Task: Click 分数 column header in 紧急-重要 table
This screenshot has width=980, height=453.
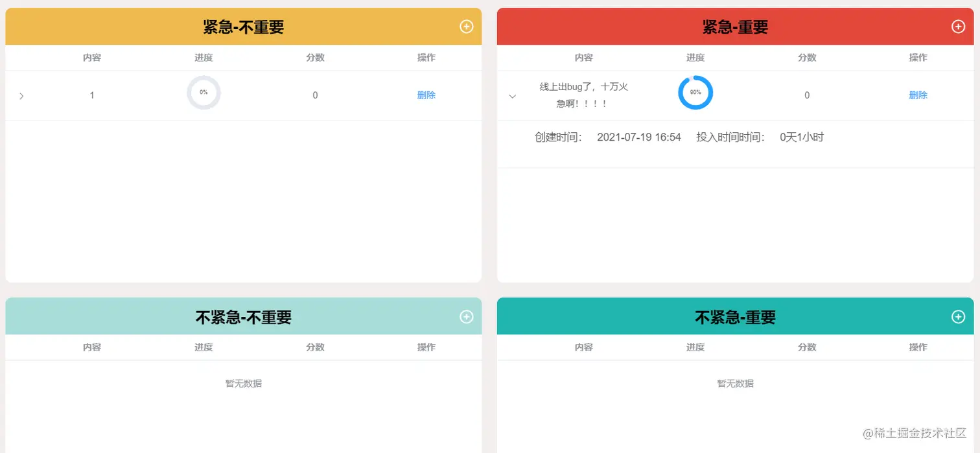Action: (x=807, y=58)
